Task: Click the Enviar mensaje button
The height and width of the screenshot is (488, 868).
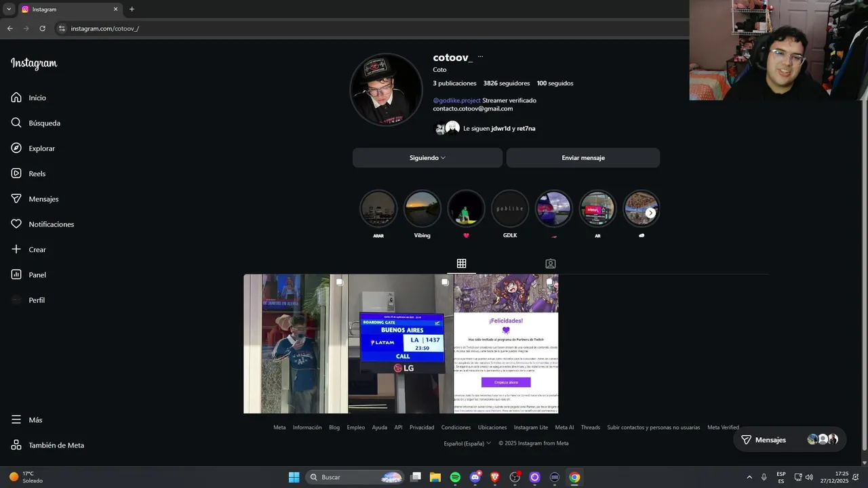Action: pos(583,158)
